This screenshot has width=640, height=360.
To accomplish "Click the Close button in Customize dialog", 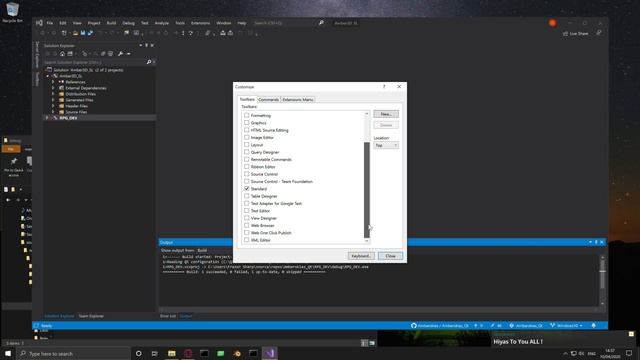I will pyautogui.click(x=390, y=256).
